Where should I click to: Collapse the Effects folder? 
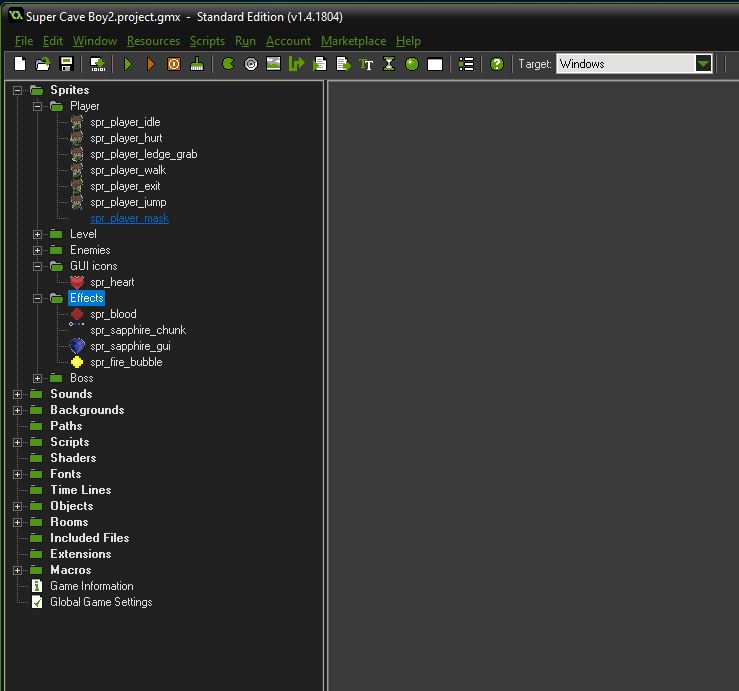point(38,298)
